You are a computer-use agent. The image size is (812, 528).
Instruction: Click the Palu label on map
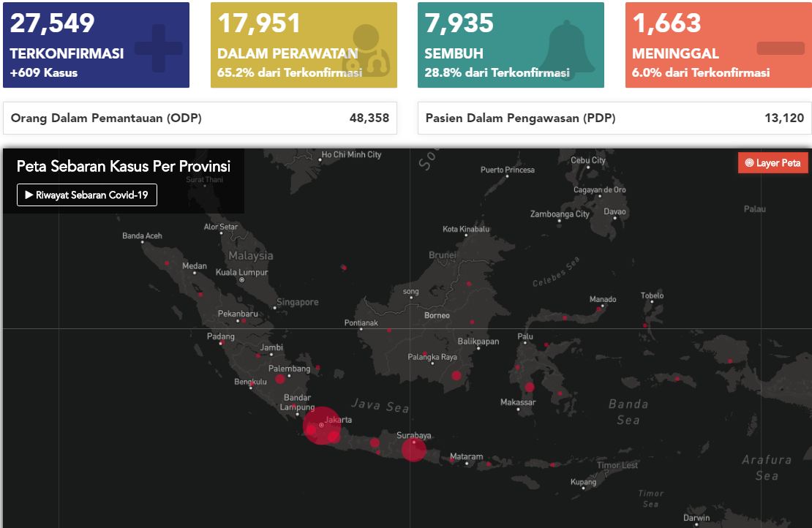(525, 336)
